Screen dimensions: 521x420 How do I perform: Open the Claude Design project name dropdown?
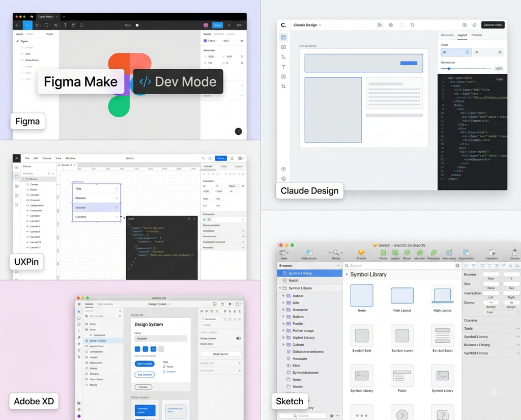coord(307,25)
